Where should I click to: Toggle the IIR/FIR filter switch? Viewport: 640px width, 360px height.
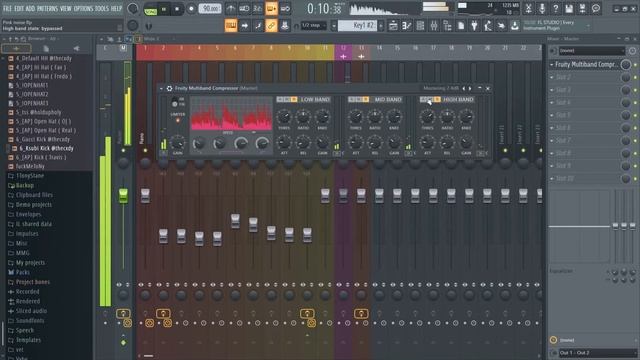175,102
